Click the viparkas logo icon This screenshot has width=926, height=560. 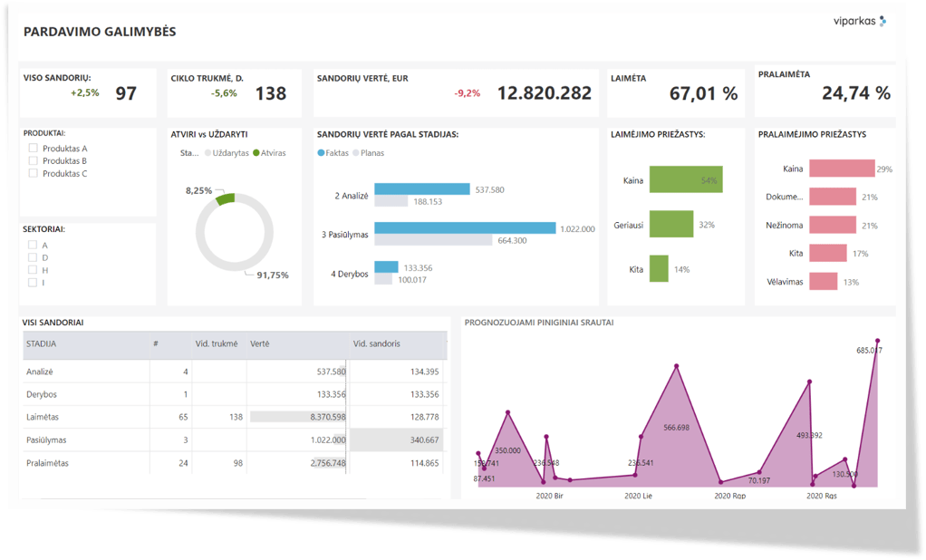[x=883, y=21]
